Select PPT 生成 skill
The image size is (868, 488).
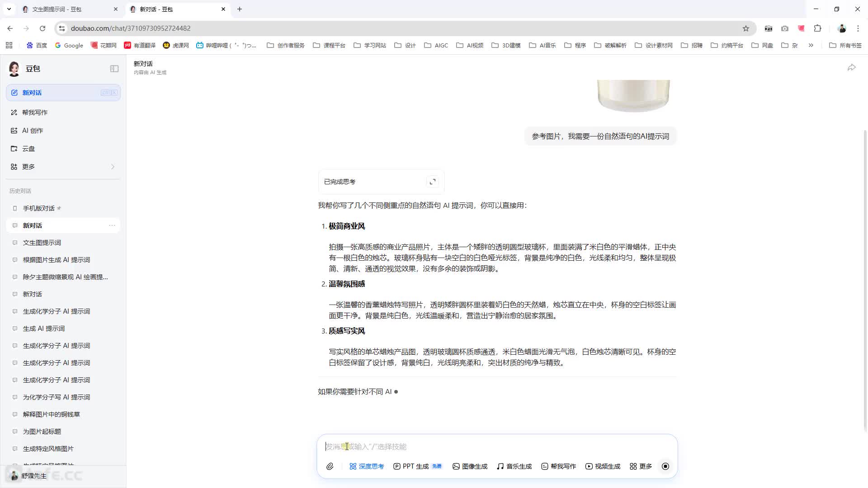pos(417,466)
